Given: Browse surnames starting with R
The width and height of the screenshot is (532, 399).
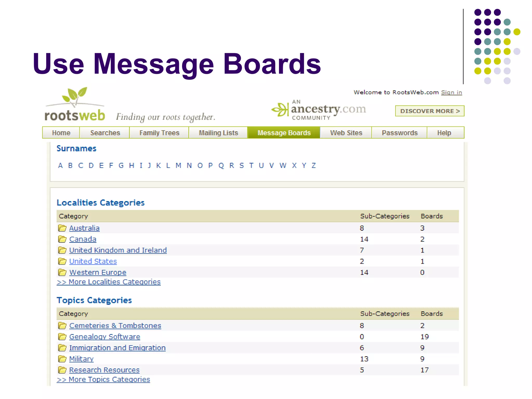Looking at the screenshot, I should (x=232, y=165).
